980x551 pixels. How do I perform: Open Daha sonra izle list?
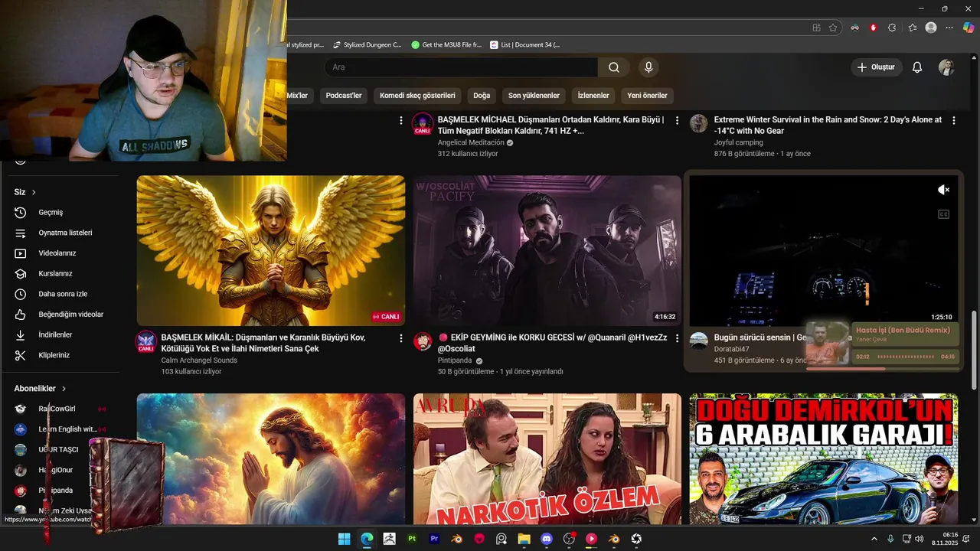[x=61, y=294]
